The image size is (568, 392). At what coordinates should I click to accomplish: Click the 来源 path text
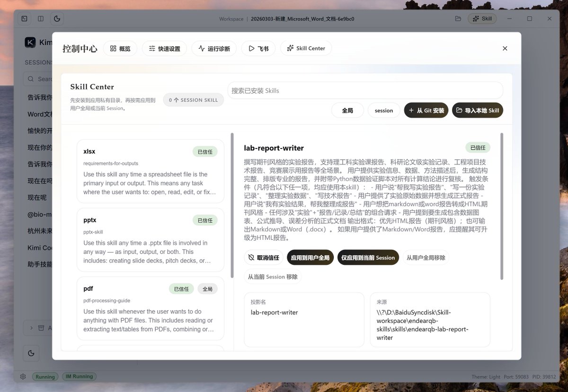[x=423, y=325]
